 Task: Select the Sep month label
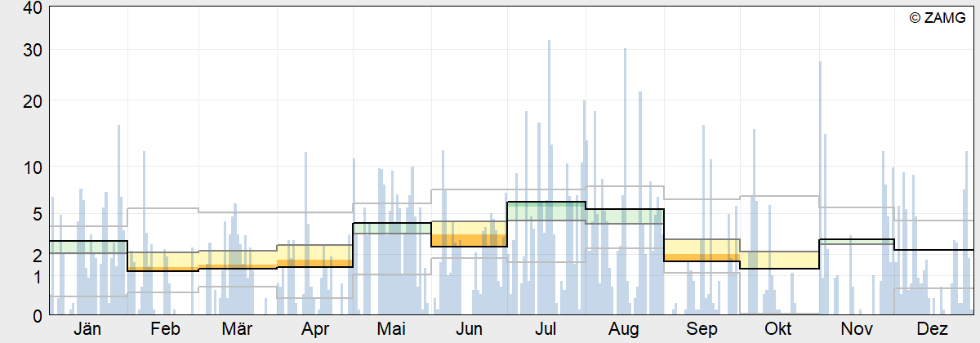tap(702, 329)
